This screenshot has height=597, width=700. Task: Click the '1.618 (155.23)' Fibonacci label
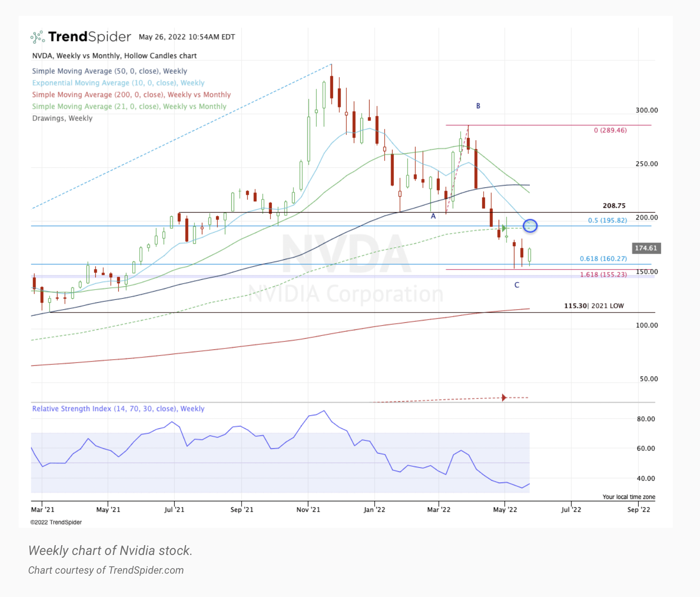(603, 275)
